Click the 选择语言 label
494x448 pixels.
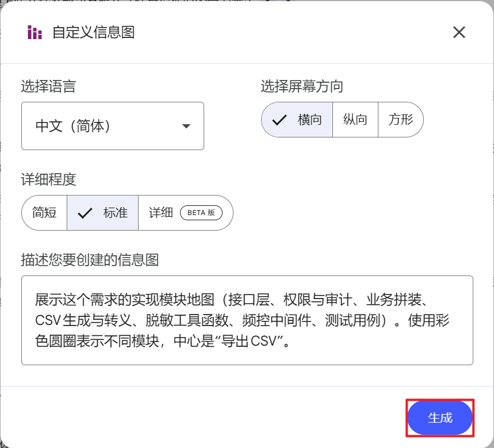point(48,86)
